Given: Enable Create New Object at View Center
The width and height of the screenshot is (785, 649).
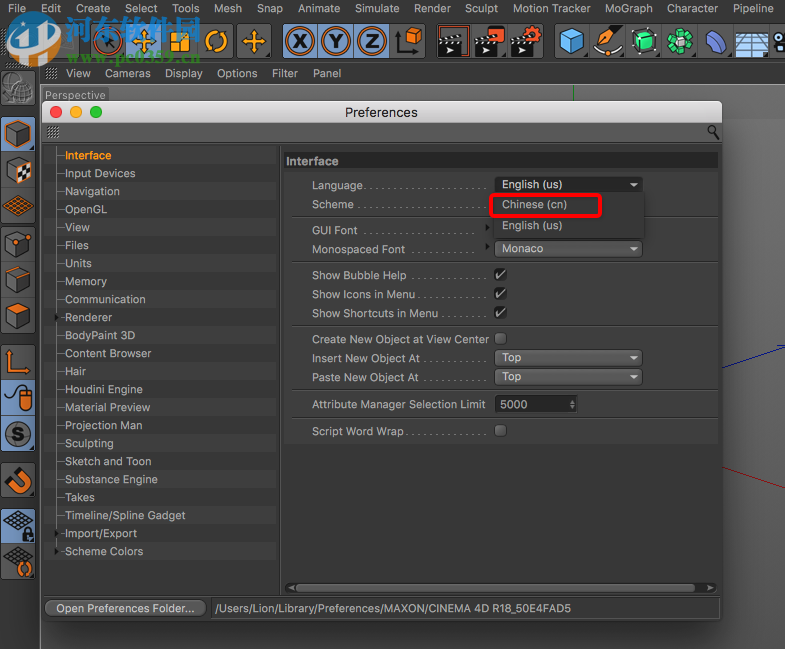Looking at the screenshot, I should coord(500,339).
